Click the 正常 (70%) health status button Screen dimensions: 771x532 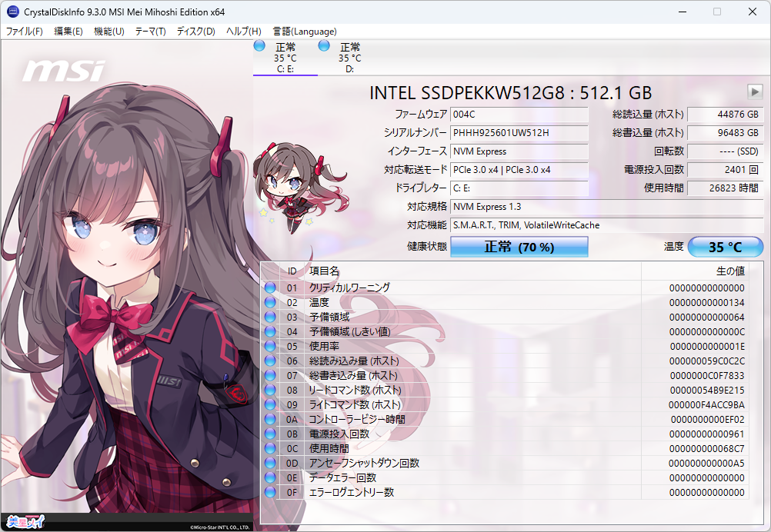pos(518,247)
